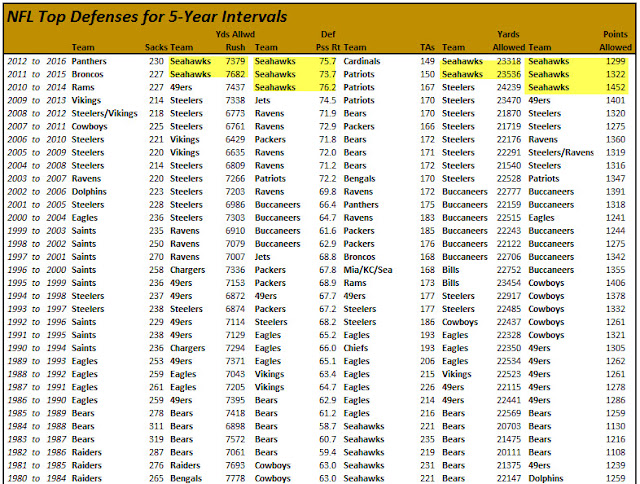Click highlighted points allowed value 1322
Screen dimensions: 640x484
click(x=616, y=74)
